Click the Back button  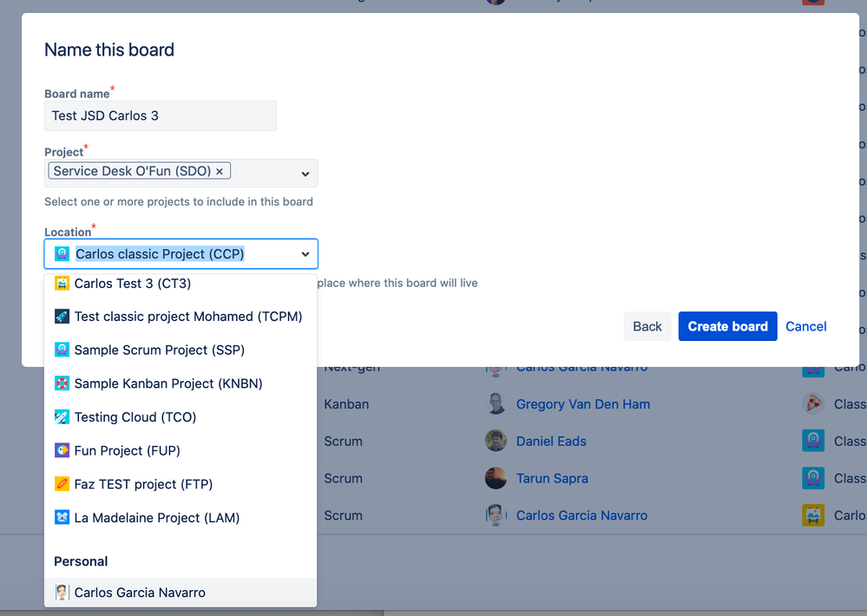tap(647, 326)
